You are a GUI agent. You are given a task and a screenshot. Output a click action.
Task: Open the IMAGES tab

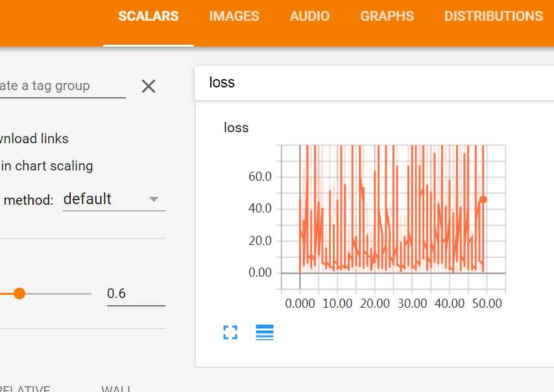pyautogui.click(x=234, y=16)
